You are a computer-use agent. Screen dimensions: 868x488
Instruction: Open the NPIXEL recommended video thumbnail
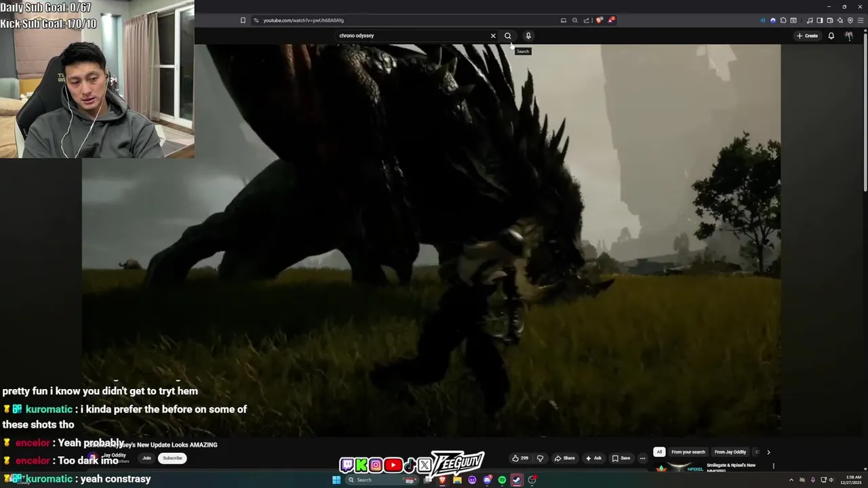coord(678,468)
